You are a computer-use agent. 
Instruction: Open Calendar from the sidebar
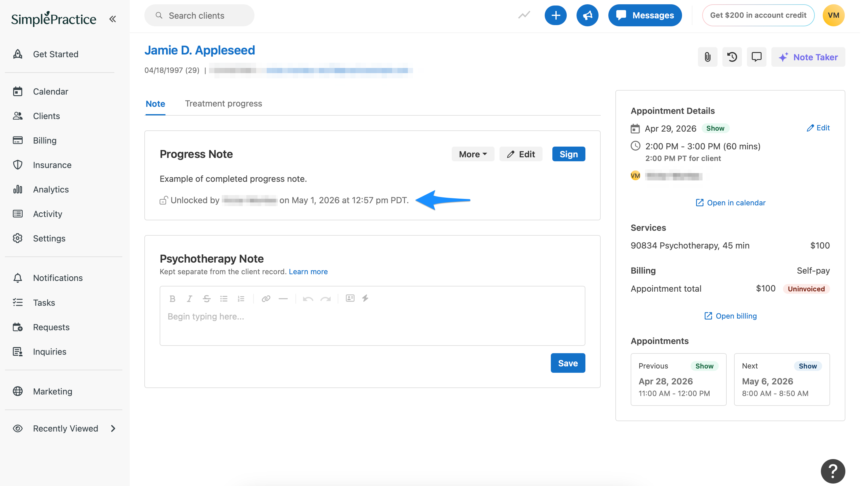(x=50, y=92)
